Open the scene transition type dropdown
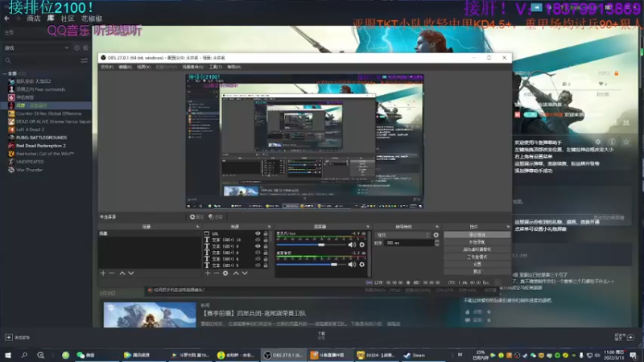 pos(403,235)
